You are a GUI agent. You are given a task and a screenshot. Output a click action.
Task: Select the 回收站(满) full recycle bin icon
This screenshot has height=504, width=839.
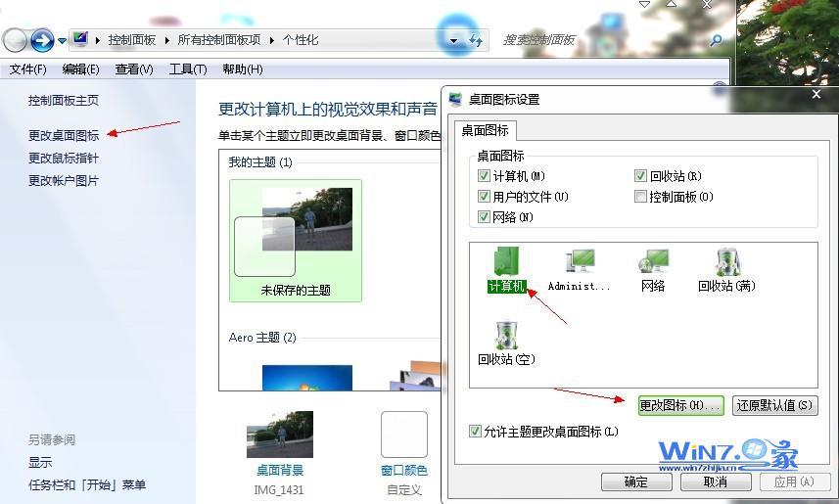726,270
